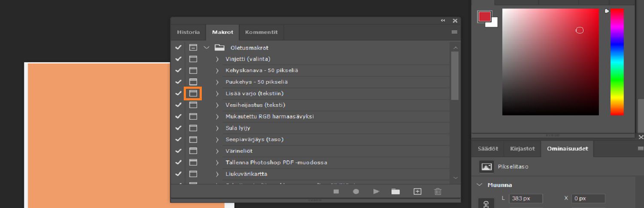Expand Mukautettu RGB harmaasävyksi steps
Viewport: 644px width, 208px height.
[x=217, y=117]
